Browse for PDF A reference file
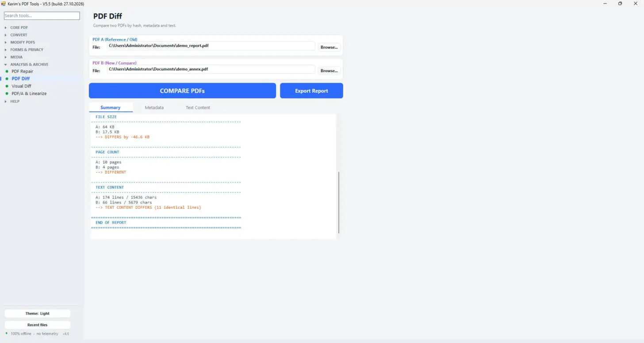This screenshot has height=343, width=644. click(329, 47)
